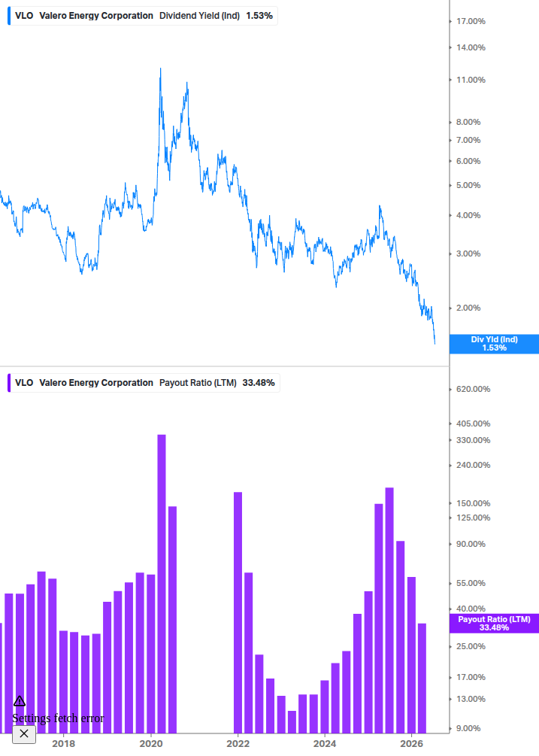This screenshot has height=756, width=539.
Task: Click the 240.00% label on payout ratio axis
Action: pos(473,466)
